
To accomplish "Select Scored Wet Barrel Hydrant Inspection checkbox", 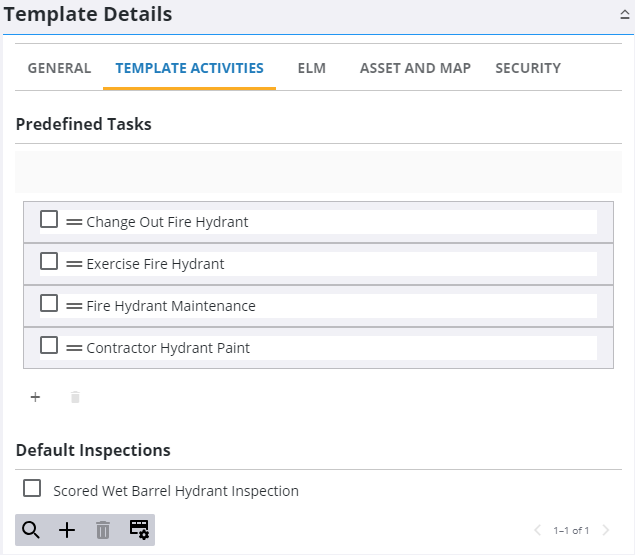I will [32, 489].
